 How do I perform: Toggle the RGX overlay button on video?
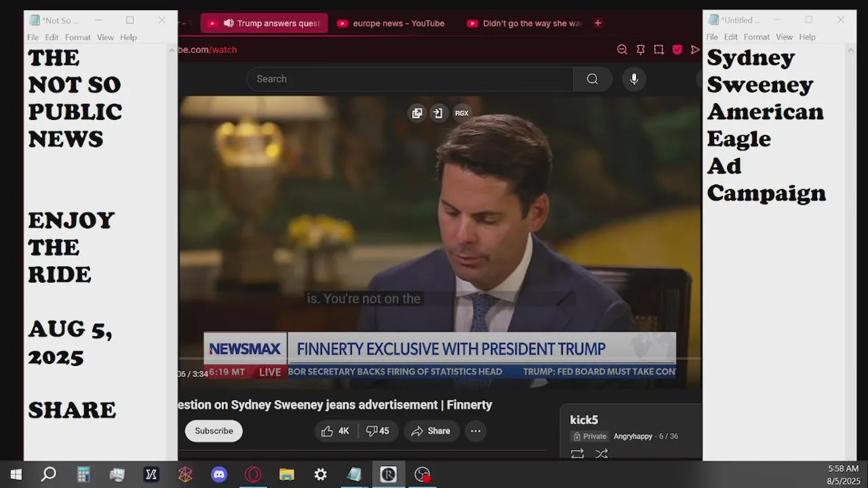[x=462, y=113]
